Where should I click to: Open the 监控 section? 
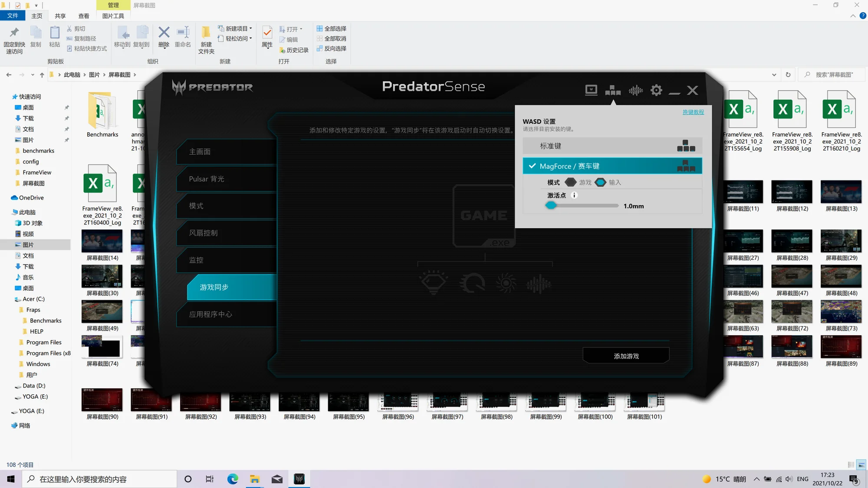click(226, 260)
